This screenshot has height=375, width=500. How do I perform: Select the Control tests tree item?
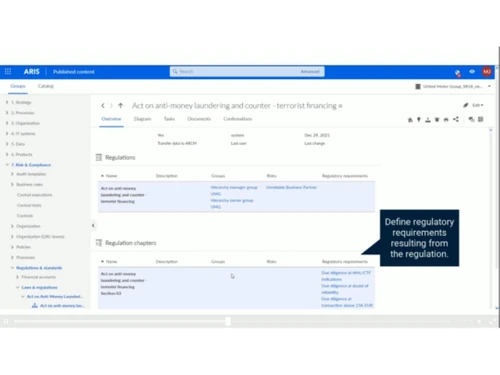(29, 205)
